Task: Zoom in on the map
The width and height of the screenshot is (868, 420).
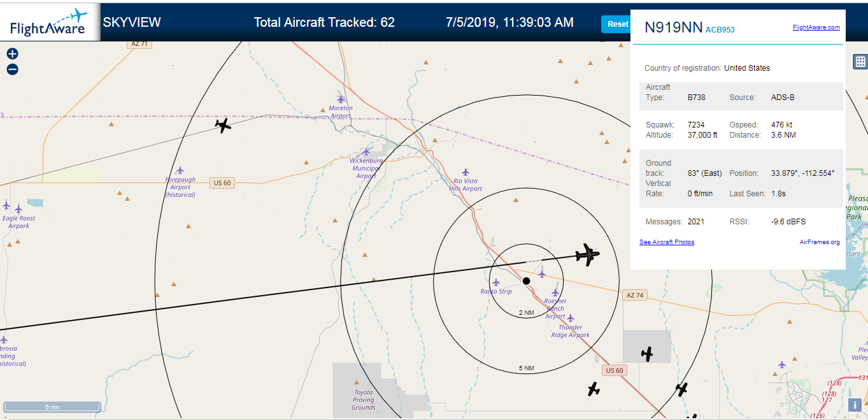Action: point(12,54)
